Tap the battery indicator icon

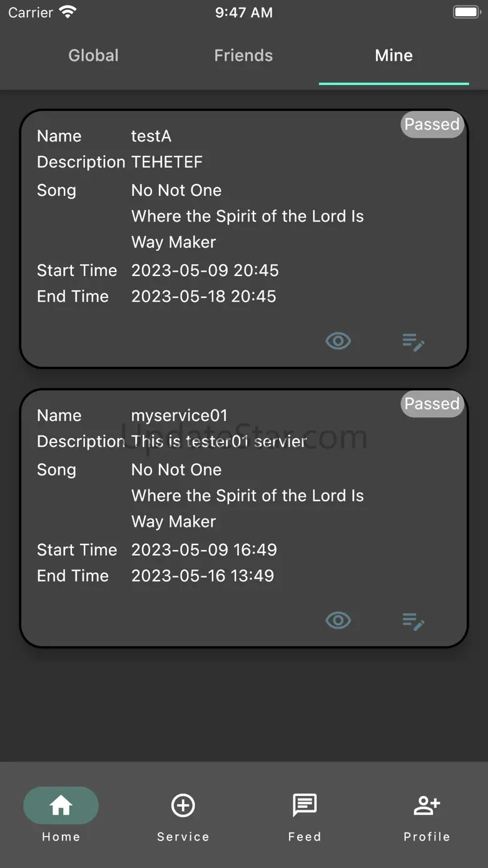point(466,12)
